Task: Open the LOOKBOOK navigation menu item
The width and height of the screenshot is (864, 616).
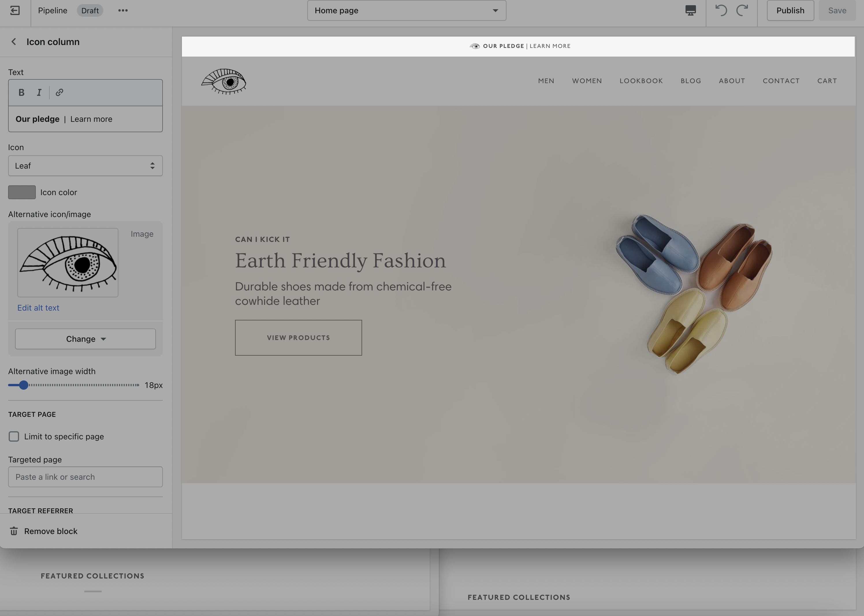Action: (x=641, y=81)
